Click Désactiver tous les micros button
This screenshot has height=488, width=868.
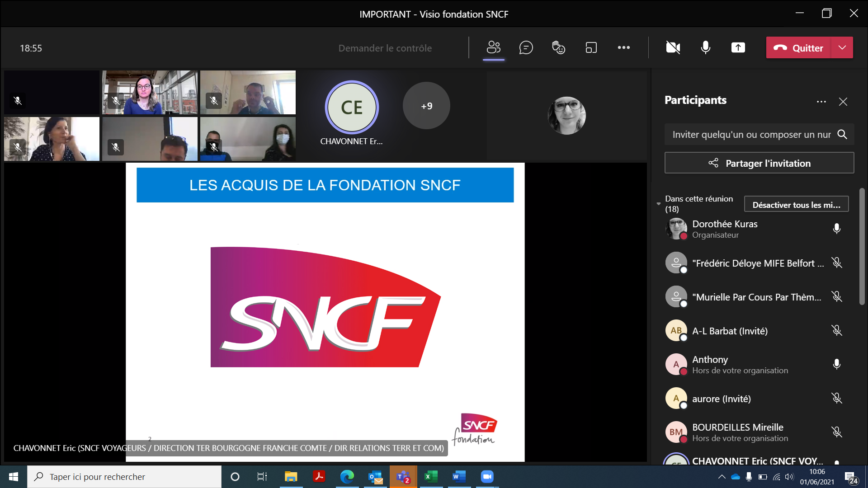796,205
